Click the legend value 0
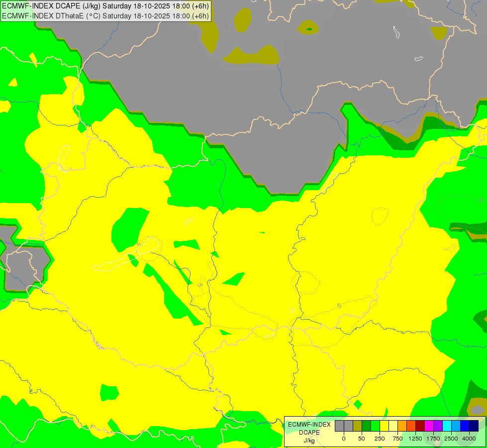This screenshot has height=448, width=487. tap(344, 439)
